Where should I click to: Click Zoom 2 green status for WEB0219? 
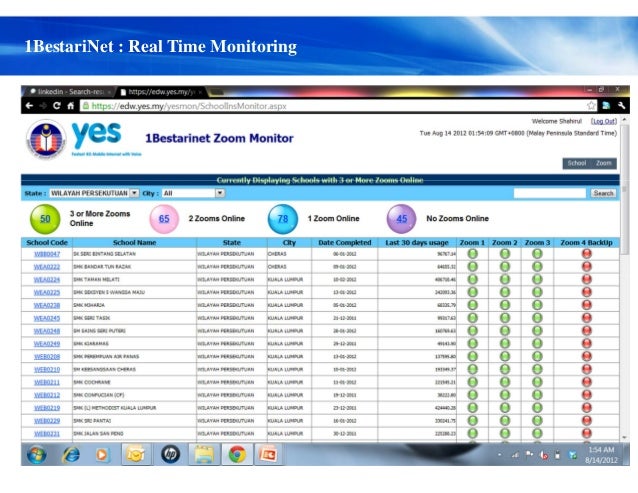(x=505, y=408)
